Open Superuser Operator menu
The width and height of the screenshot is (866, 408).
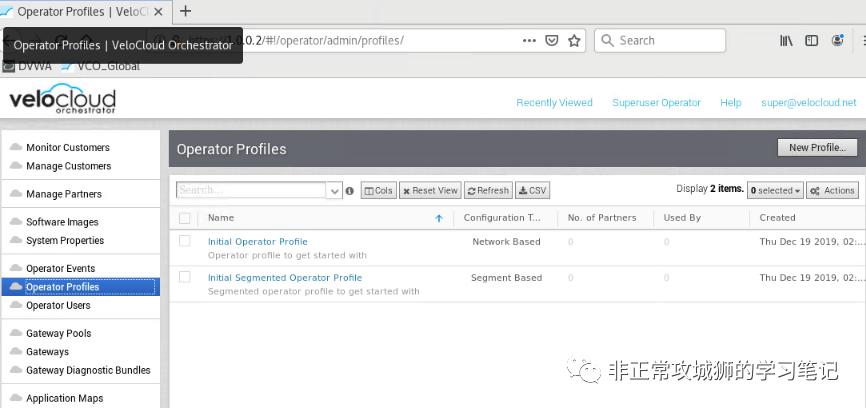[656, 103]
